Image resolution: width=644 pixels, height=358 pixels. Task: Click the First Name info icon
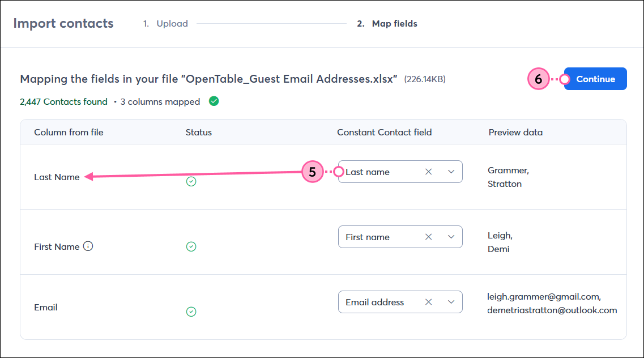(88, 246)
